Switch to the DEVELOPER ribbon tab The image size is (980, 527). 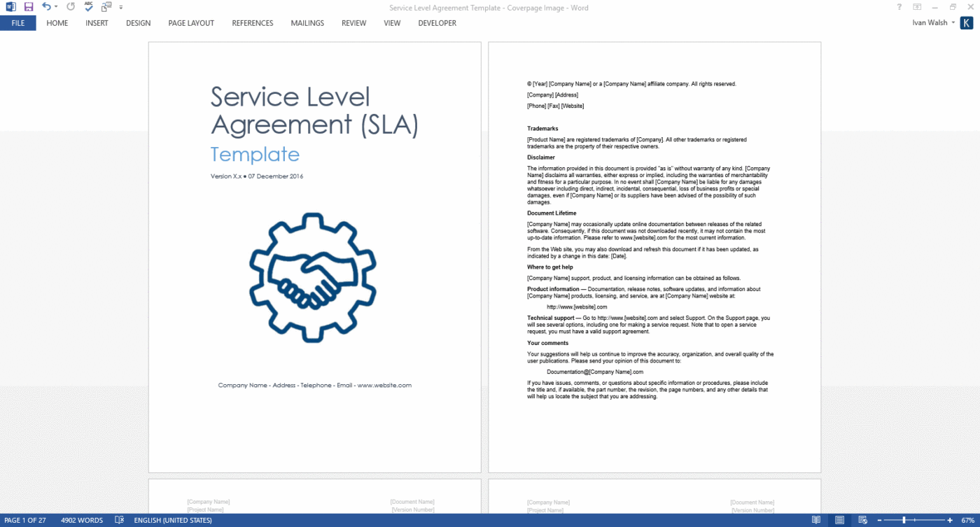click(x=437, y=23)
